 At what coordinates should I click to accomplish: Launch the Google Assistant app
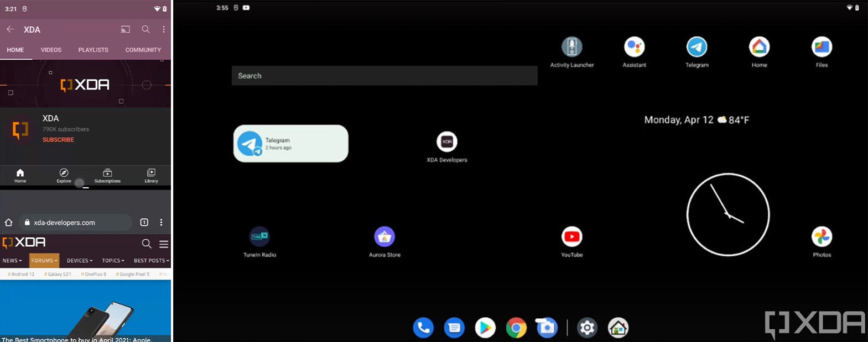(634, 52)
